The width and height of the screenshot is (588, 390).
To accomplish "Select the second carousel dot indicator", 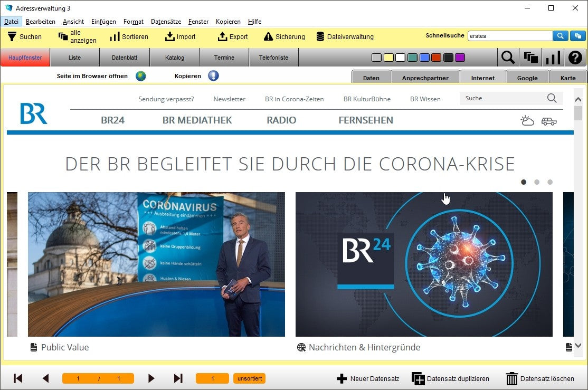I will 537,182.
